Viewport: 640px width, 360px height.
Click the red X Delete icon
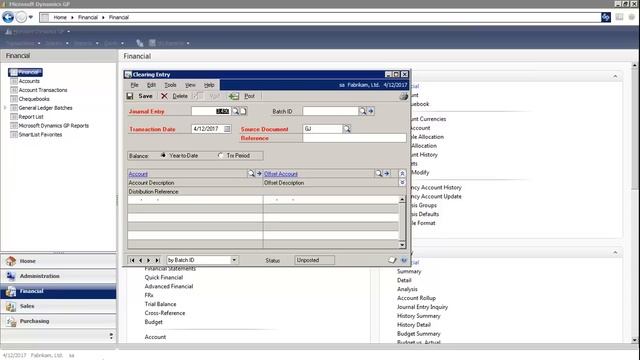point(164,96)
